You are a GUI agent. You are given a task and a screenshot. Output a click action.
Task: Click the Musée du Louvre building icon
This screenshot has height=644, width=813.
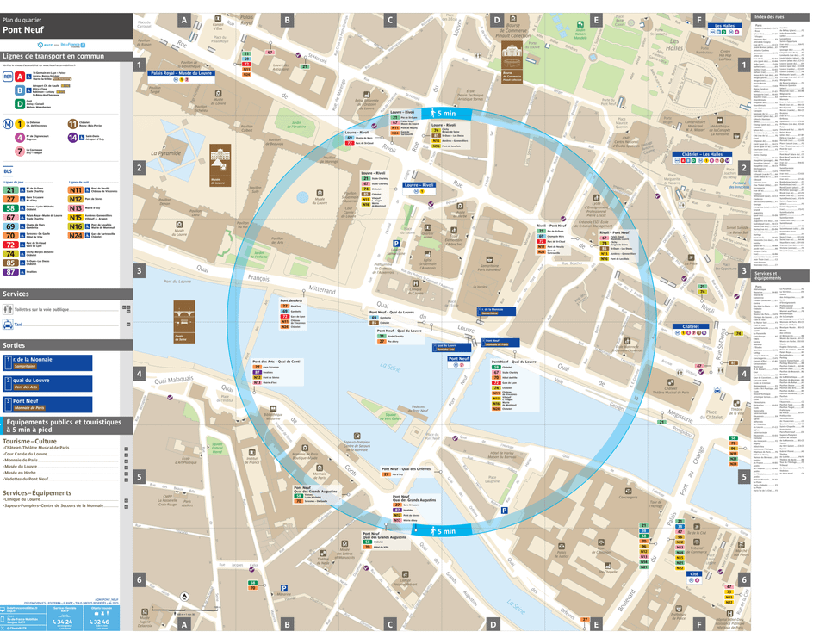click(x=220, y=157)
